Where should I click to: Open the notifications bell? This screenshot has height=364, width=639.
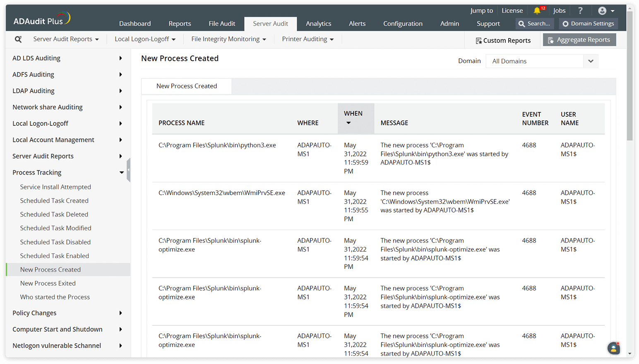click(x=537, y=10)
